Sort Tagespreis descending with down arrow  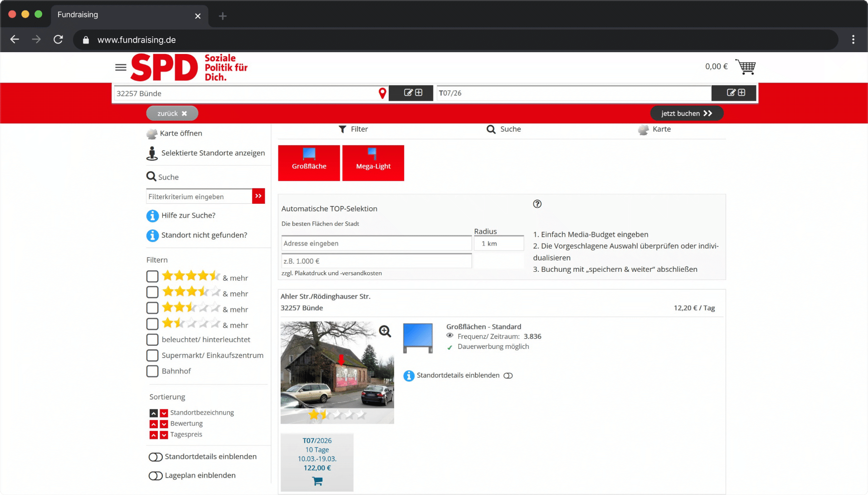pos(164,435)
